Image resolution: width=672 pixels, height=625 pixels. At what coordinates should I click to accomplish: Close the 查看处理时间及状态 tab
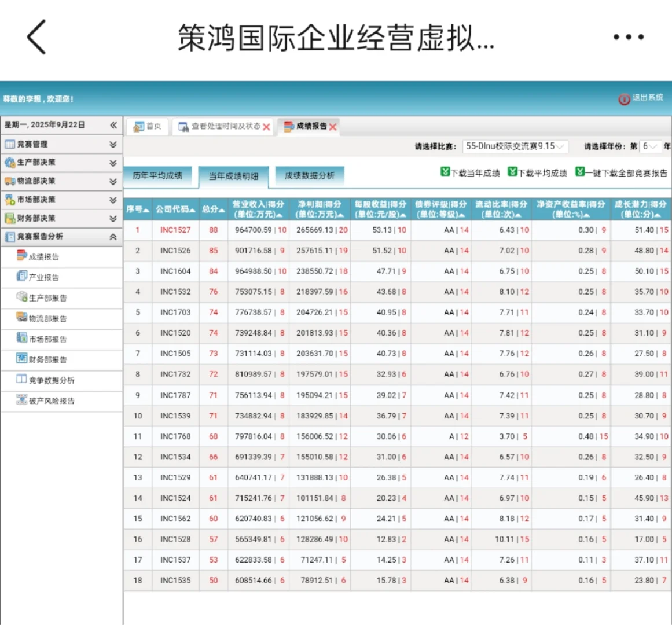tap(266, 127)
